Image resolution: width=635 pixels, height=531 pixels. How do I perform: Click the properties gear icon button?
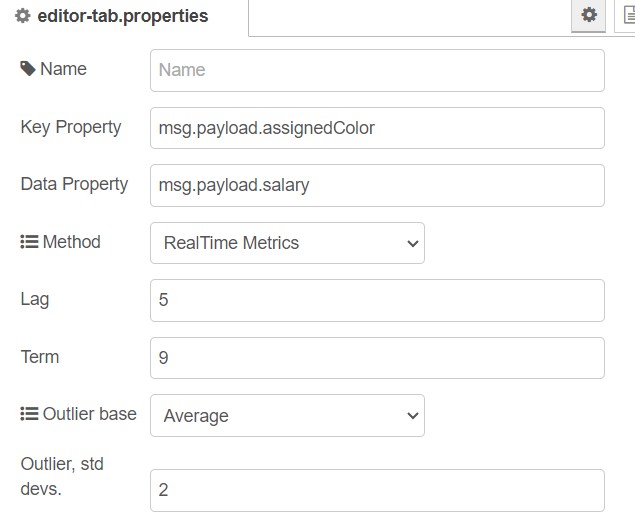[588, 15]
